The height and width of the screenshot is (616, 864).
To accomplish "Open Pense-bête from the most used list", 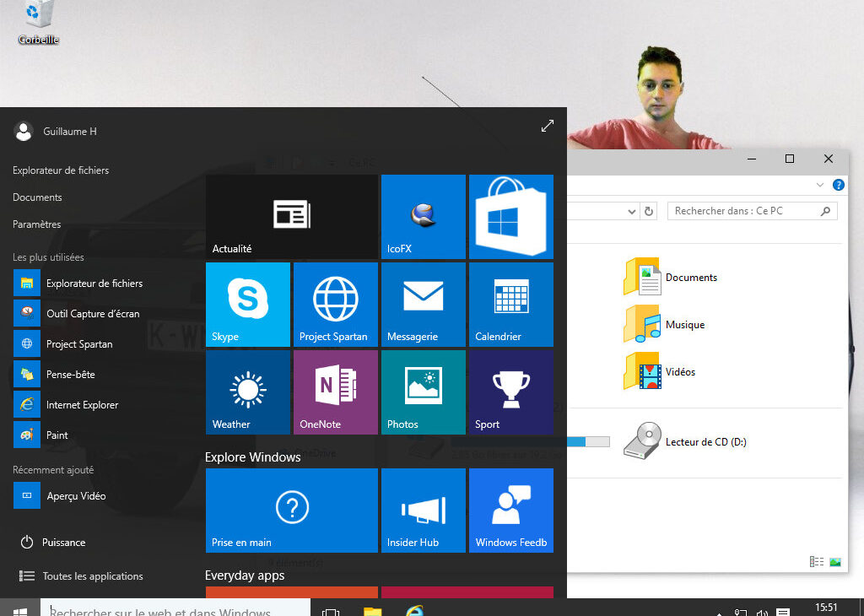I will [67, 374].
